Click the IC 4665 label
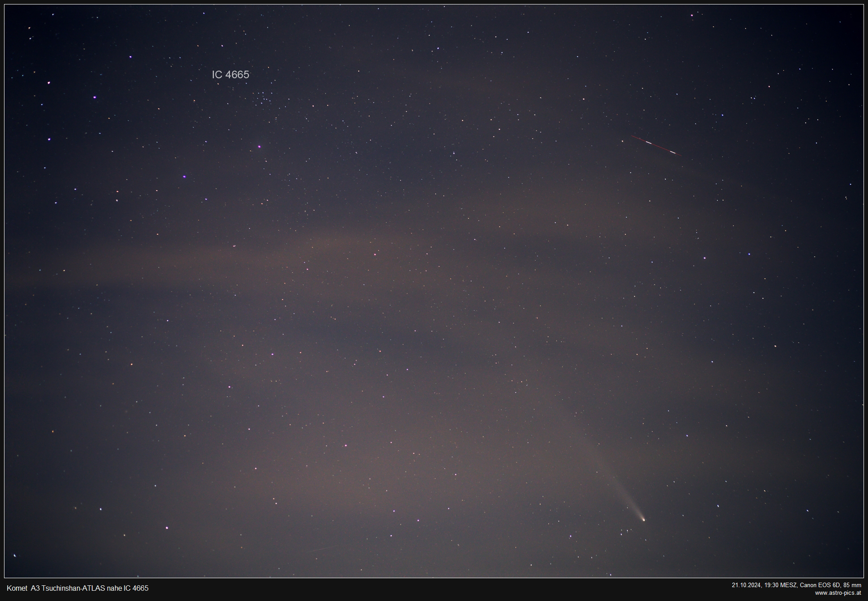The image size is (868, 601). (230, 75)
